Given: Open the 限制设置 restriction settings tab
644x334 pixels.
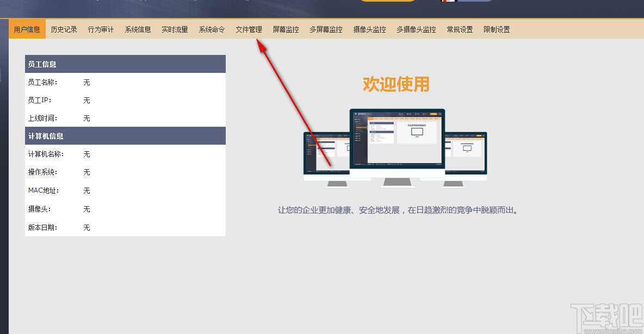Looking at the screenshot, I should tap(496, 29).
